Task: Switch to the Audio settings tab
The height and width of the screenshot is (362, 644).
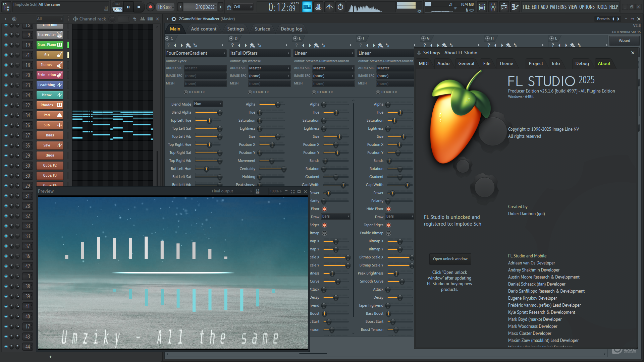Action: coord(443,63)
